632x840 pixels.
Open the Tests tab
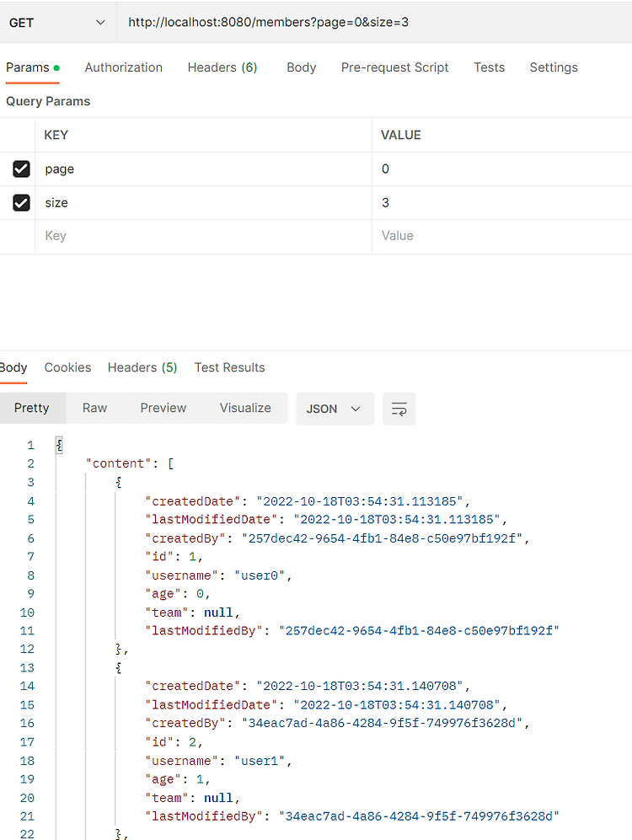(x=489, y=67)
